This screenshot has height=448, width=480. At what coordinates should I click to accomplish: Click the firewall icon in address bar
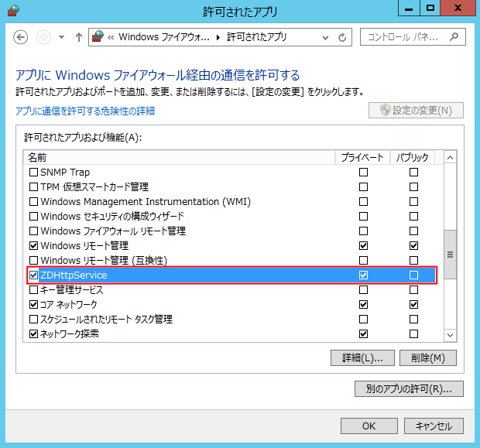tap(98, 36)
